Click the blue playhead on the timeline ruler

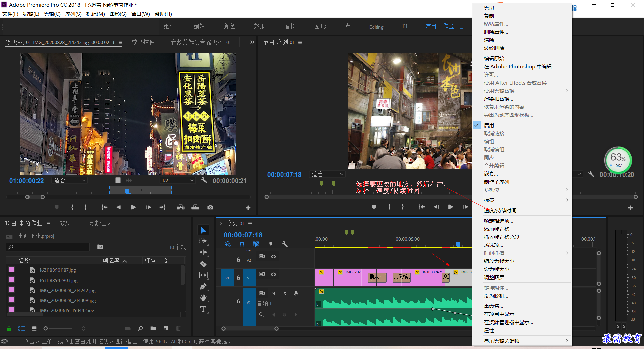[458, 244]
